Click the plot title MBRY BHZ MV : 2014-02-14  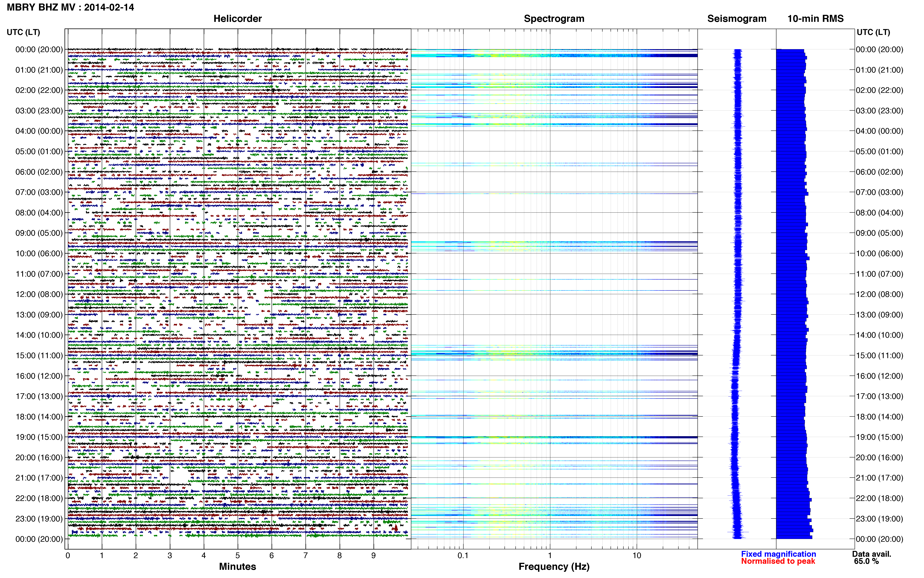click(x=70, y=7)
